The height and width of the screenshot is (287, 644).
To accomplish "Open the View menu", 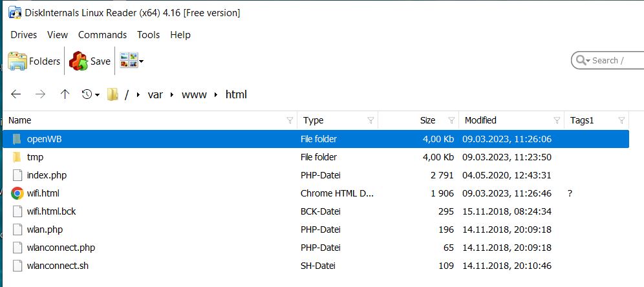I will (x=58, y=35).
